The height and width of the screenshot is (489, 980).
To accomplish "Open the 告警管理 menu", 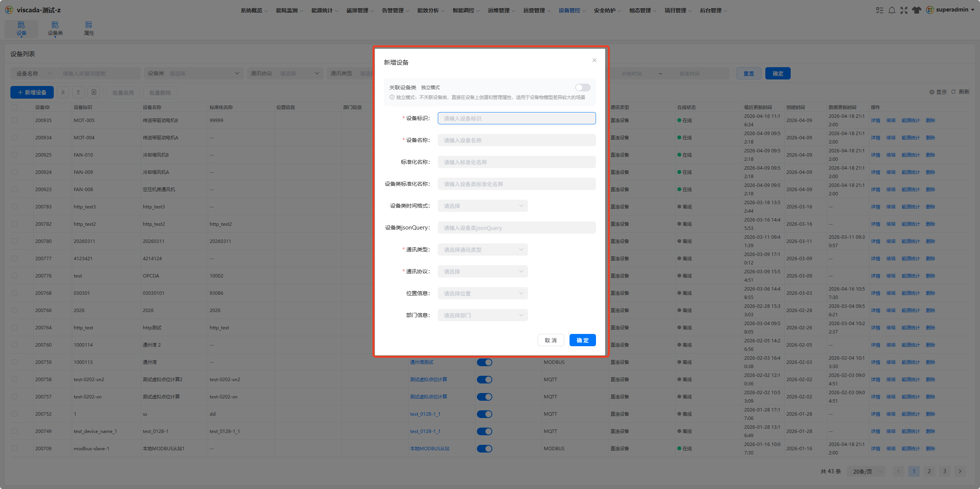I will pos(395,10).
